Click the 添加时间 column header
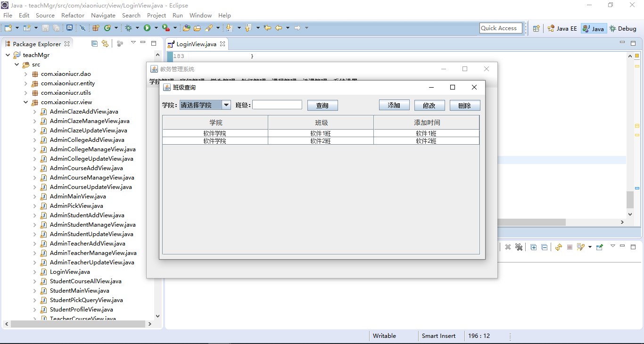The height and width of the screenshot is (344, 644). 427,123
